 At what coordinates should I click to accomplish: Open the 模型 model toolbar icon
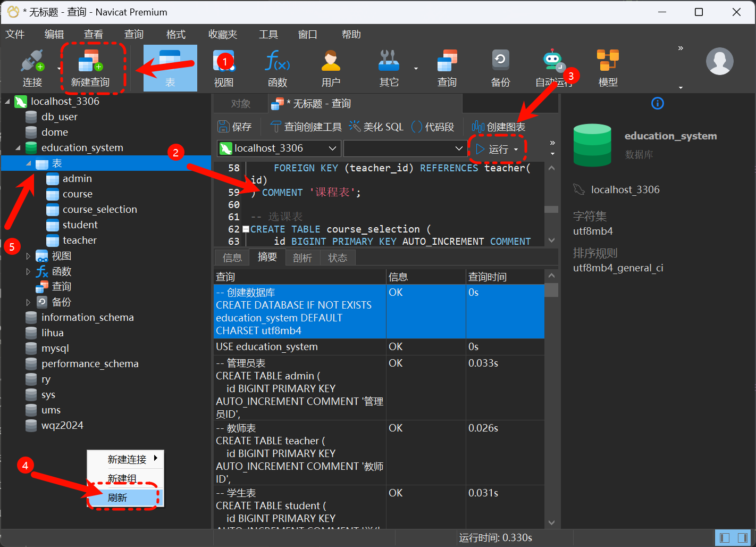(x=608, y=68)
